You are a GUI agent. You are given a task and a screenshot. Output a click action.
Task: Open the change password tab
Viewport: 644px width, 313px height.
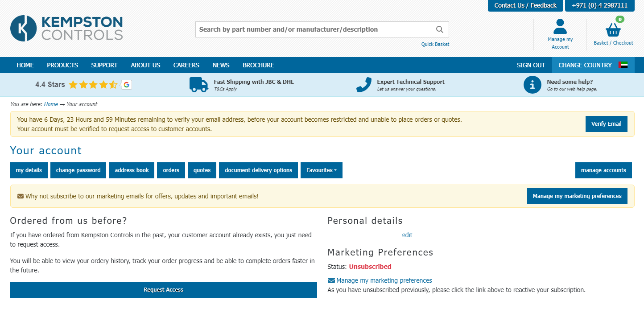(x=78, y=170)
